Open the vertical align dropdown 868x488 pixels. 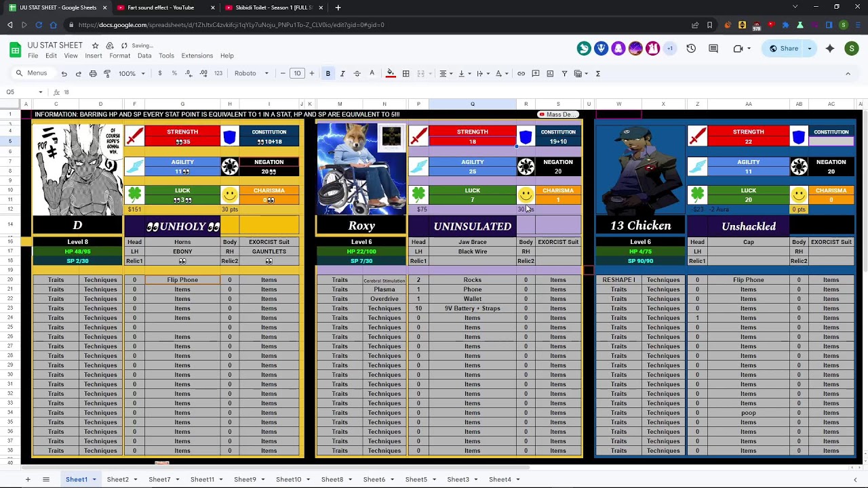pyautogui.click(x=464, y=73)
